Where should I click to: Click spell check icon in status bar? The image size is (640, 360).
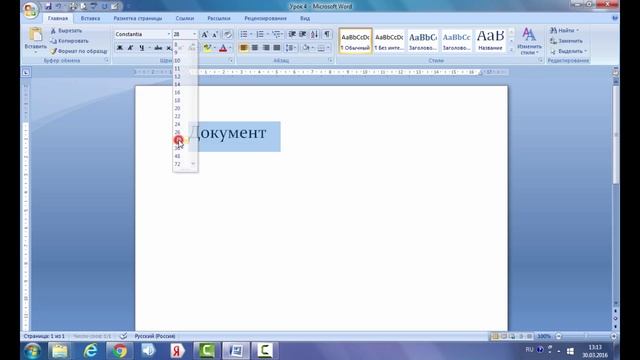point(123,336)
